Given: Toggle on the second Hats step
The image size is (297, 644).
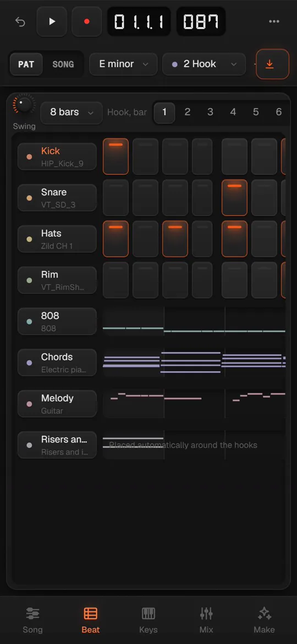Looking at the screenshot, I should tap(145, 239).
